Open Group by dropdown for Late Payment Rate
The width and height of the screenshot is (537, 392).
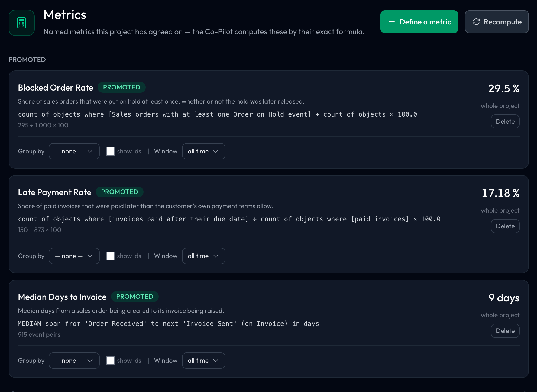[74, 256]
